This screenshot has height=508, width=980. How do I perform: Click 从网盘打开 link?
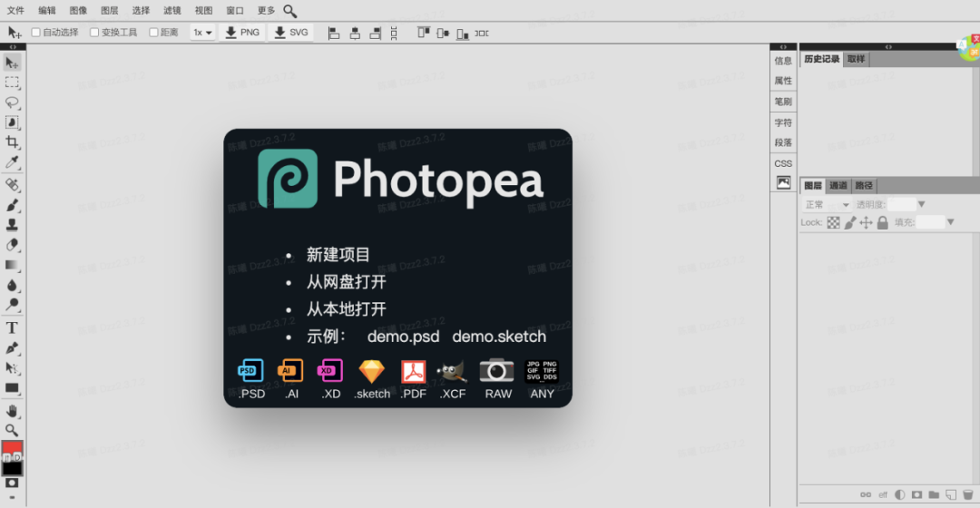(x=347, y=282)
